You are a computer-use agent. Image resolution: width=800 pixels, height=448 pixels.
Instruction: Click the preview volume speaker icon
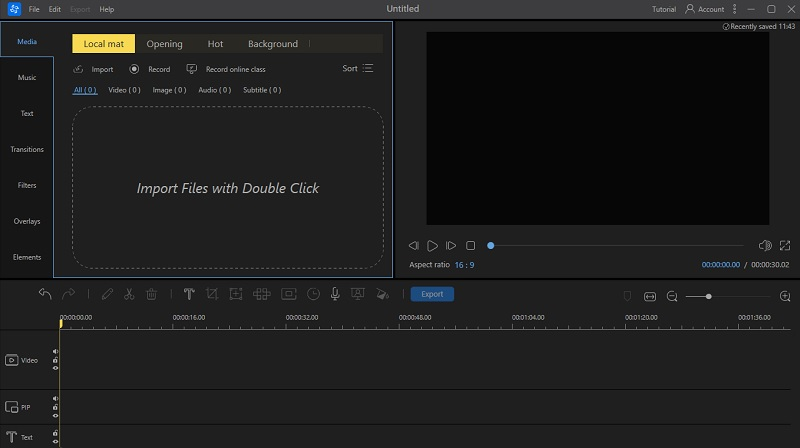click(x=765, y=246)
